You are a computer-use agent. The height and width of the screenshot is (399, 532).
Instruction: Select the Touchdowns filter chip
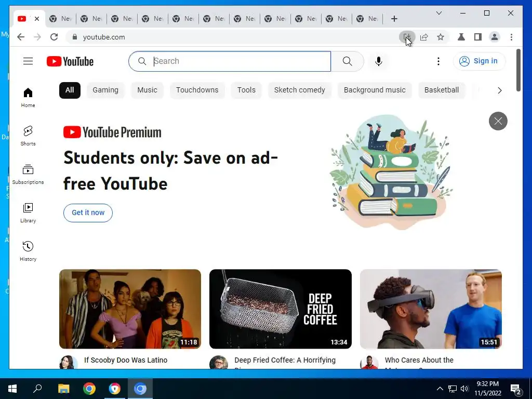pos(197,90)
